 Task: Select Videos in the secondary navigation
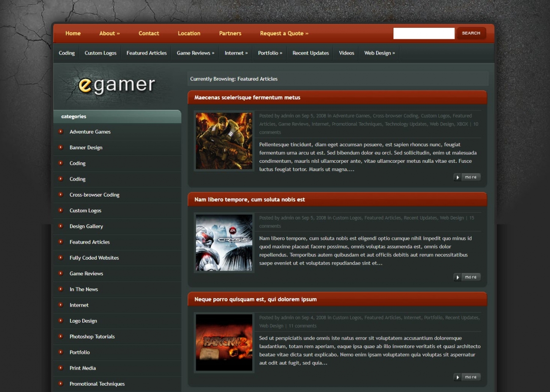coord(346,53)
